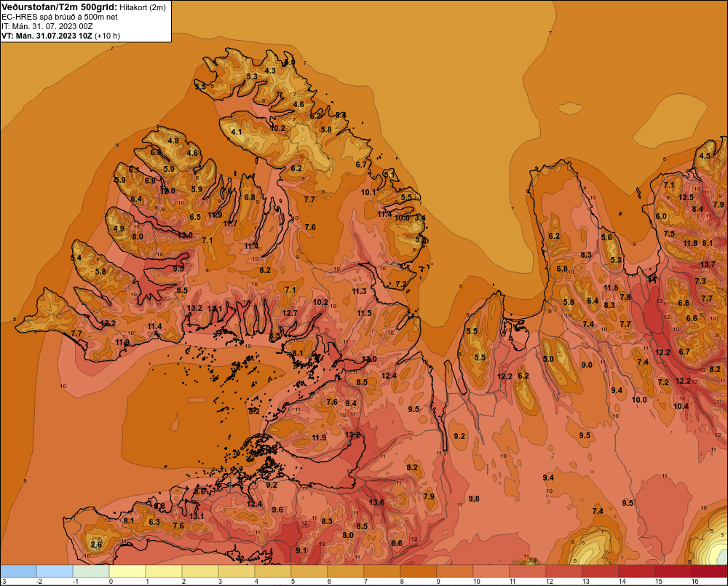Select the legend swatch between 15 and 16
The image size is (728, 586).
[673, 571]
